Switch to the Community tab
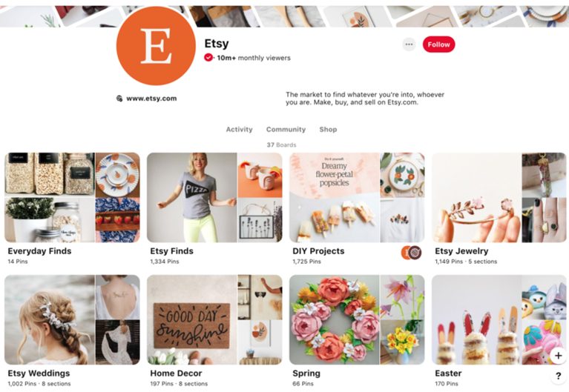 click(x=286, y=130)
